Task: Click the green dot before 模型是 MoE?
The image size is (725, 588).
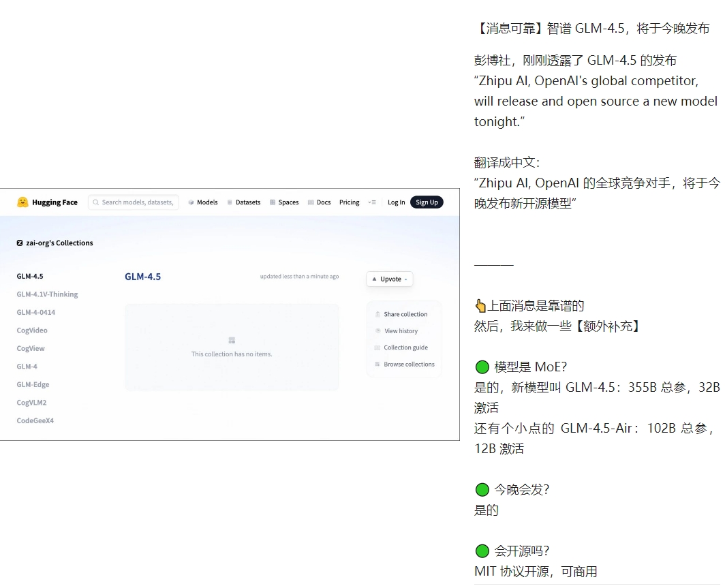Action: [482, 367]
